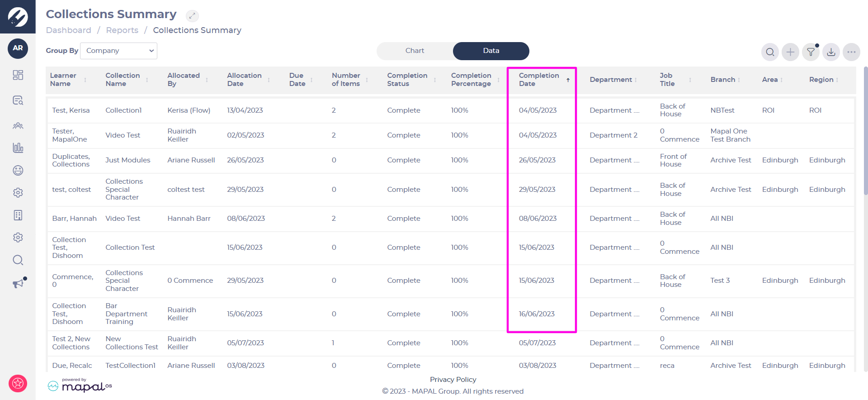The height and width of the screenshot is (400, 868).
Task: Click the 'Barr, Hannah' learner cell
Action: (75, 219)
